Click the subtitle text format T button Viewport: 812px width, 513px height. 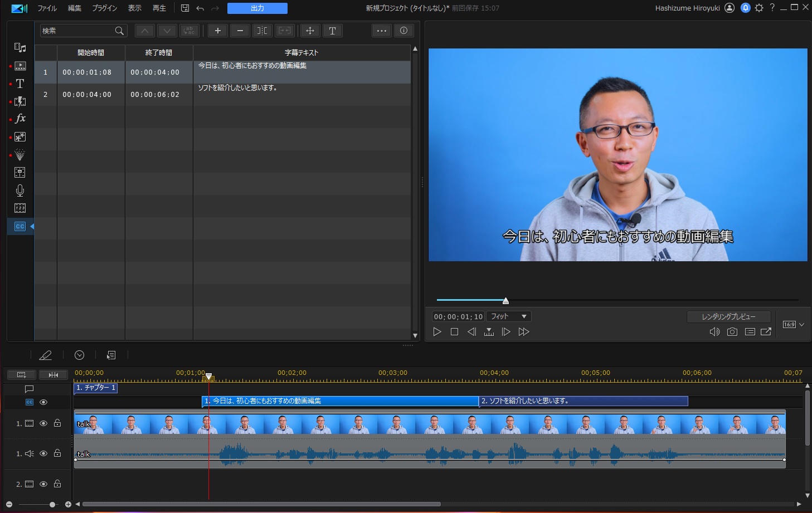pos(332,31)
